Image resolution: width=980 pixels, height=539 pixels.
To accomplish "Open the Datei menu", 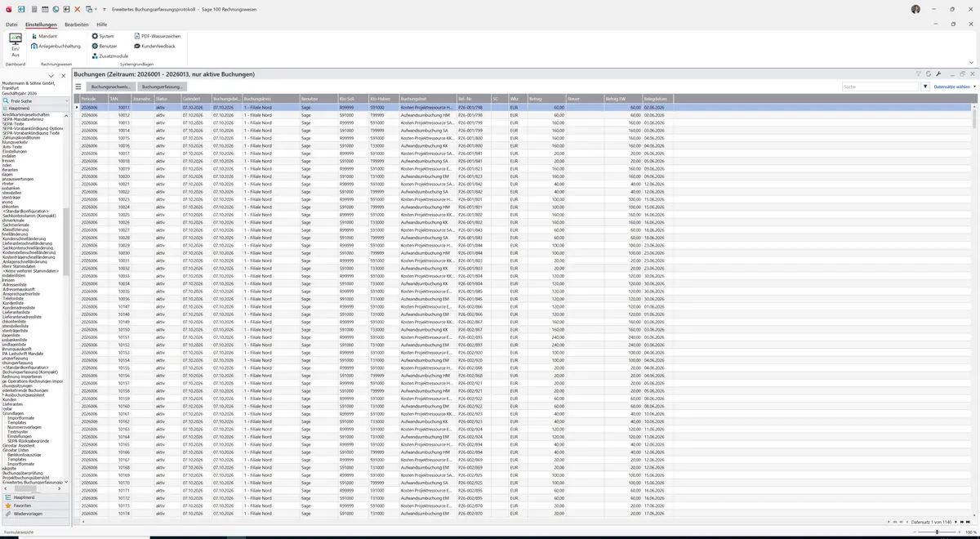I will pyautogui.click(x=11, y=24).
